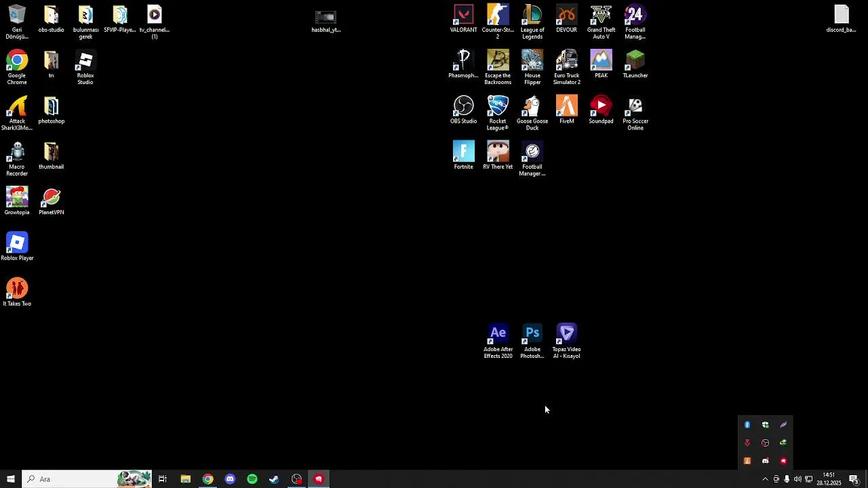The image size is (868, 488).
Task: Click the Discord icon in tray overflow
Action: coord(766,461)
